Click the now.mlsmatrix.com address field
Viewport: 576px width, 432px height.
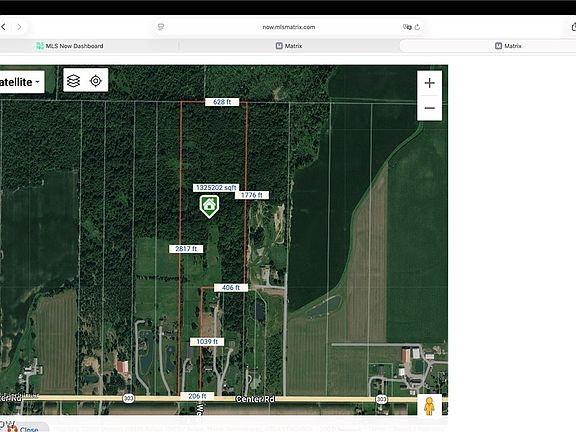point(289,27)
